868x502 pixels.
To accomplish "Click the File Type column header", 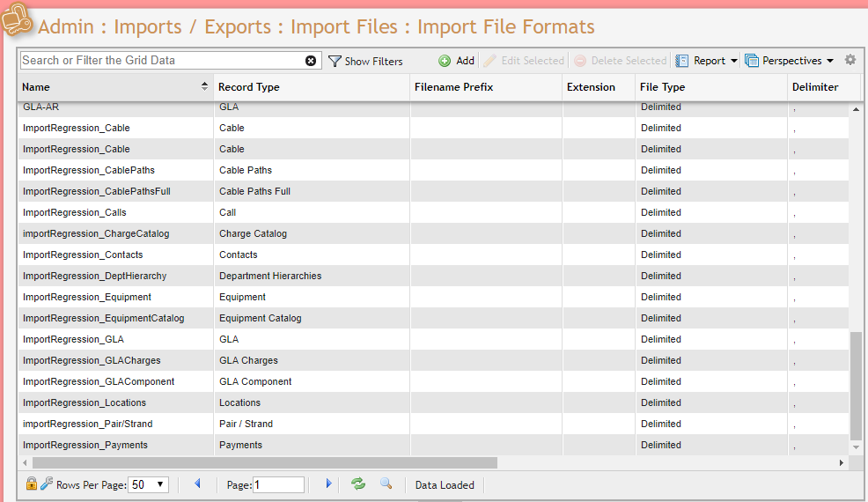I will point(662,87).
